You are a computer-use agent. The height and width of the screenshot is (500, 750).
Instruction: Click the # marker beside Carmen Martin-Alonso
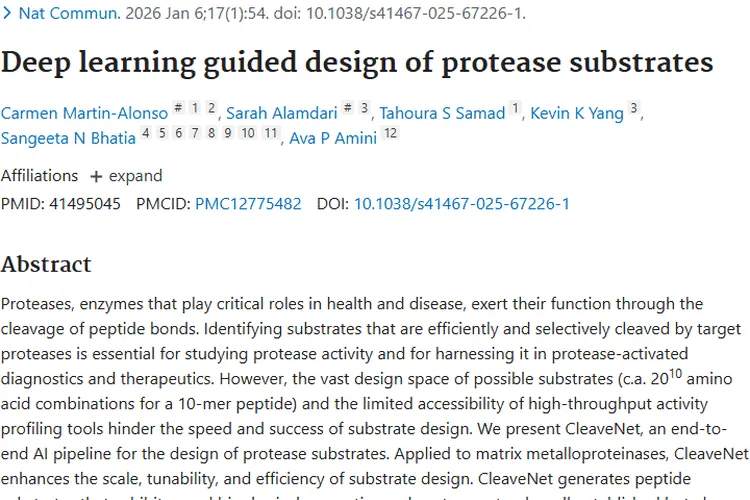(x=177, y=109)
